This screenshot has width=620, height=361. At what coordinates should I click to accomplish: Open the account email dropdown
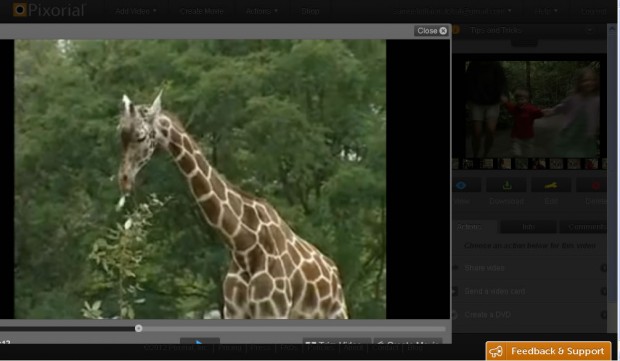click(452, 11)
